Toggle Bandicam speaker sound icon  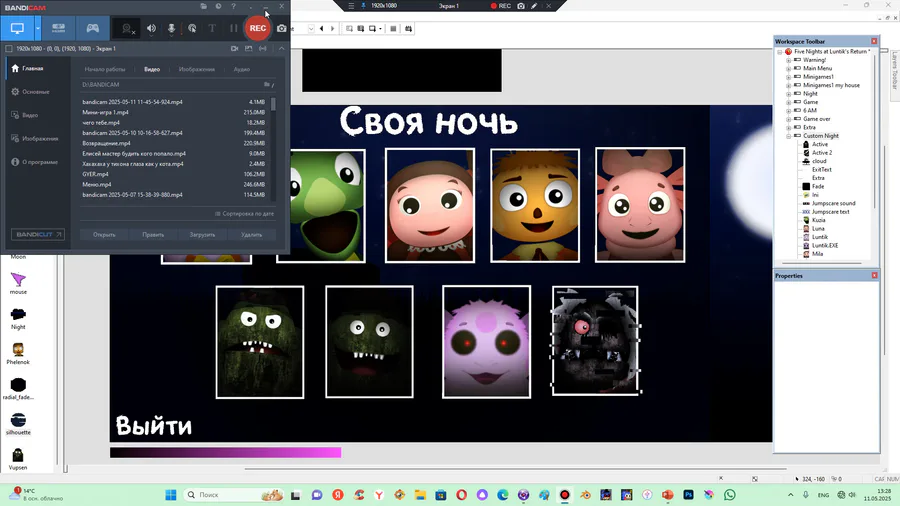tap(151, 28)
